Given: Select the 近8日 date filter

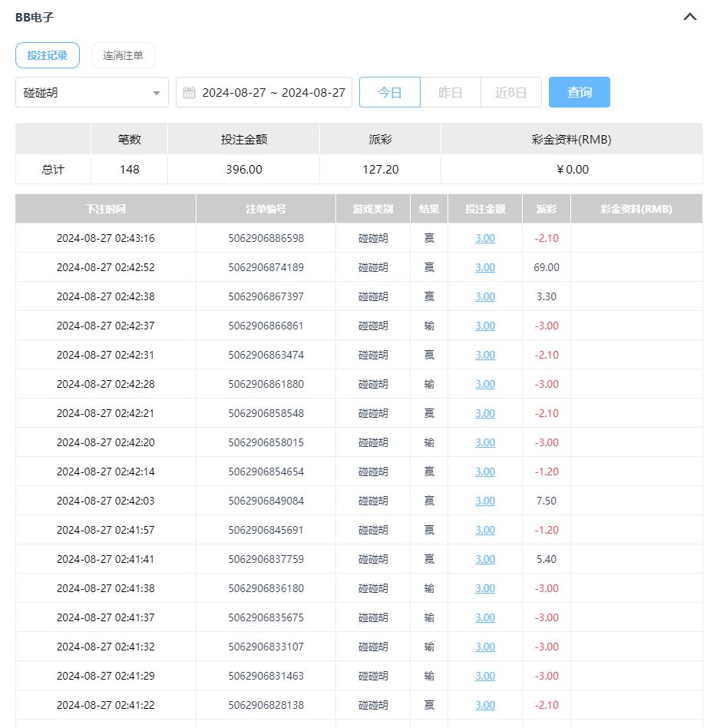Looking at the screenshot, I should (x=511, y=92).
